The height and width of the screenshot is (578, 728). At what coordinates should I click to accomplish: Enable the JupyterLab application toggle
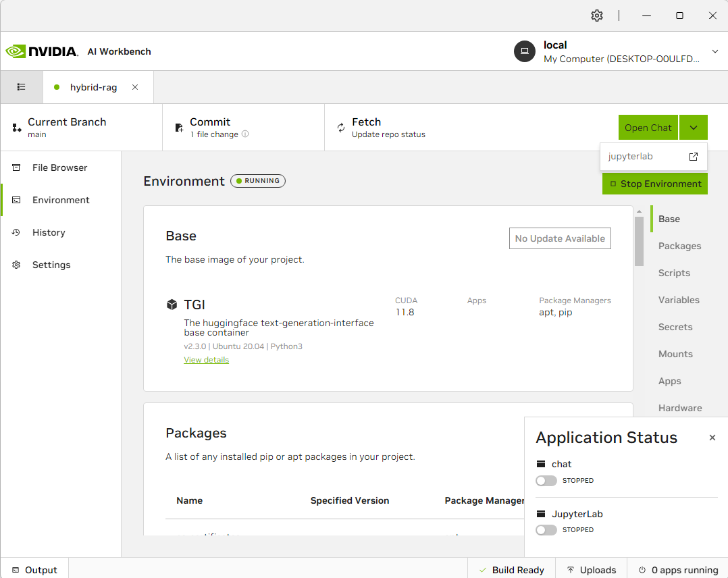click(x=546, y=530)
